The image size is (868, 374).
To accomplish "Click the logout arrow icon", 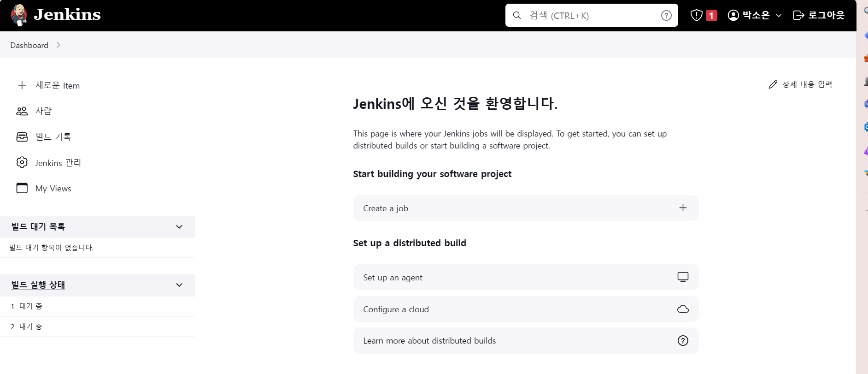I will click(x=798, y=15).
